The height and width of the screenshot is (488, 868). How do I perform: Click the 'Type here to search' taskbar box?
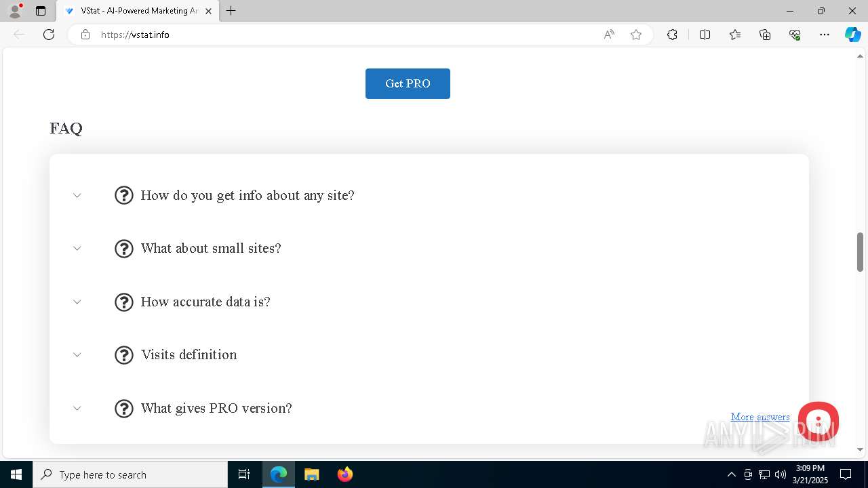point(130,474)
